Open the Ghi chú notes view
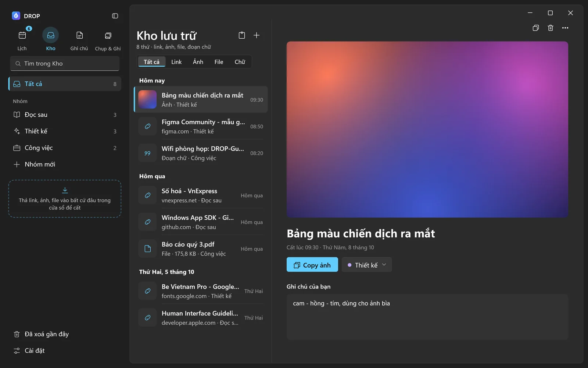Screen dimensions: 588x368 (x=79, y=39)
